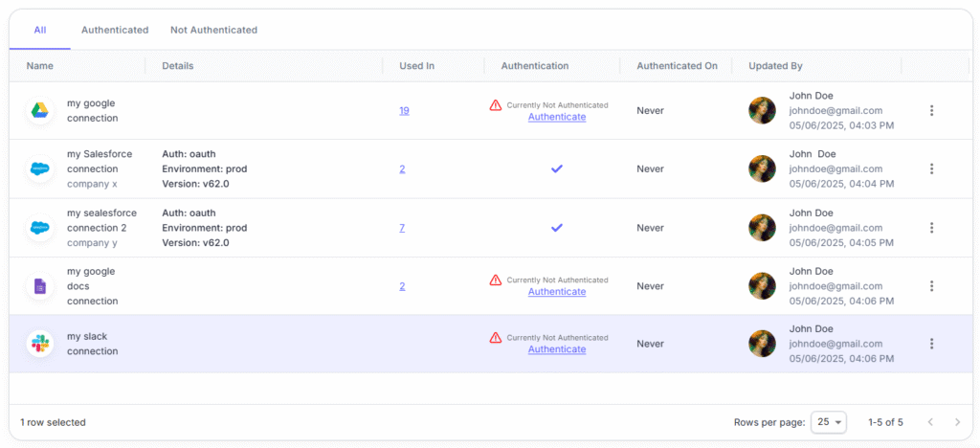Click the Slack logo icon
This screenshot has height=448, width=980.
tap(40, 344)
